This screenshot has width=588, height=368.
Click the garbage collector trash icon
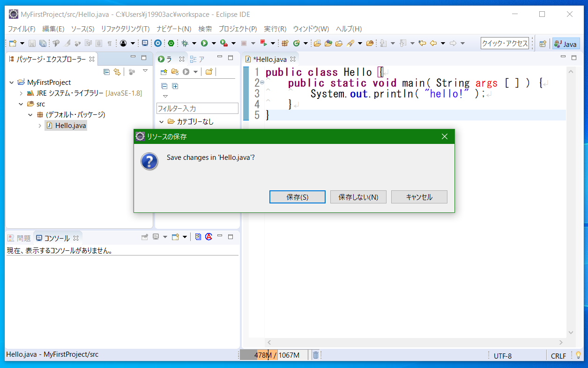[316, 355]
